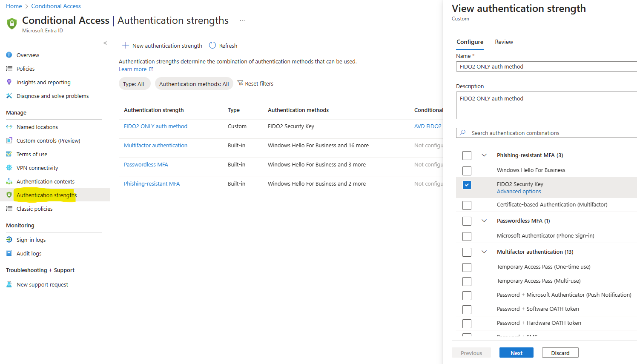This screenshot has width=637, height=364.
Task: Open the Type: All filter
Action: [135, 84]
